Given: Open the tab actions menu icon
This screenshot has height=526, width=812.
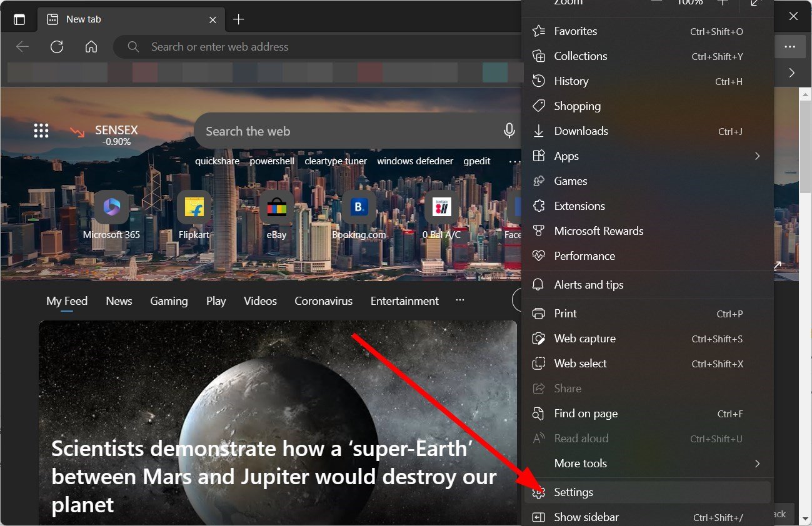Looking at the screenshot, I should point(19,19).
